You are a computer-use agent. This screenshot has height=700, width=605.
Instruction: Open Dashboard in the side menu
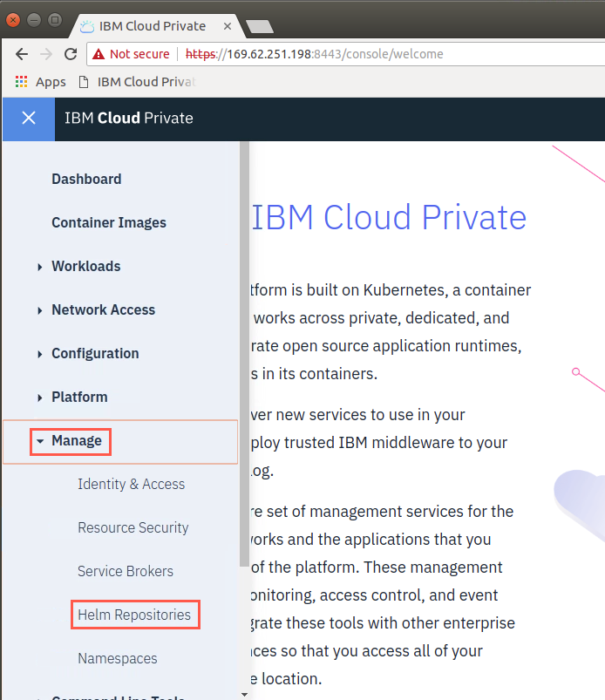point(86,179)
